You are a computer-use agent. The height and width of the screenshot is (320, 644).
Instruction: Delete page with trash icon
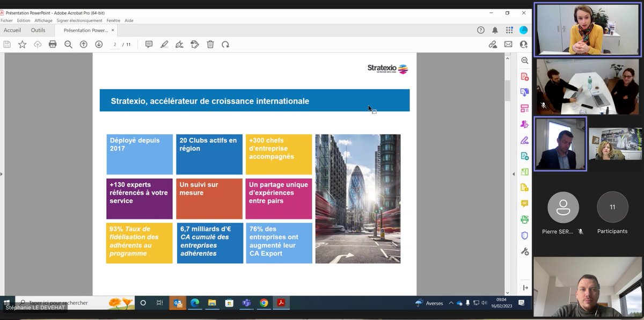tap(210, 45)
